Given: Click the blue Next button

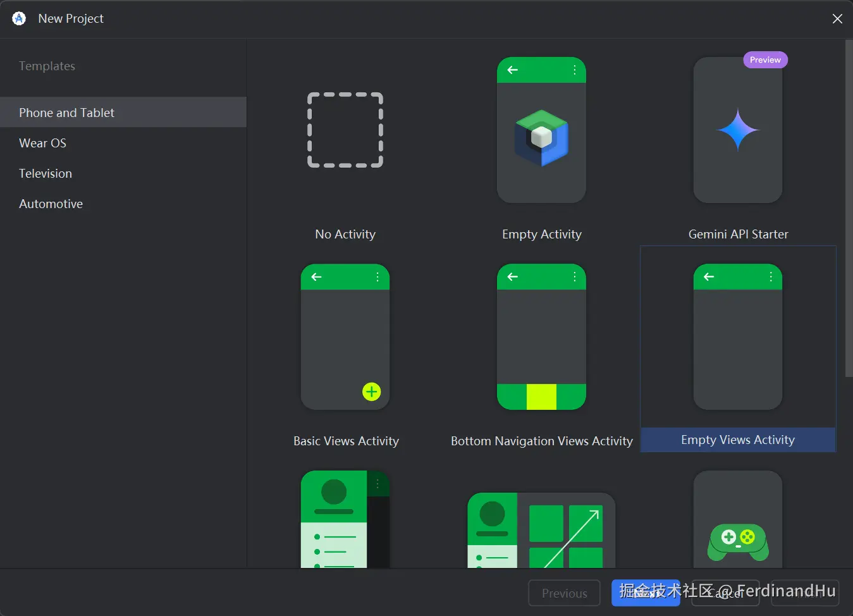Looking at the screenshot, I should coord(646,593).
